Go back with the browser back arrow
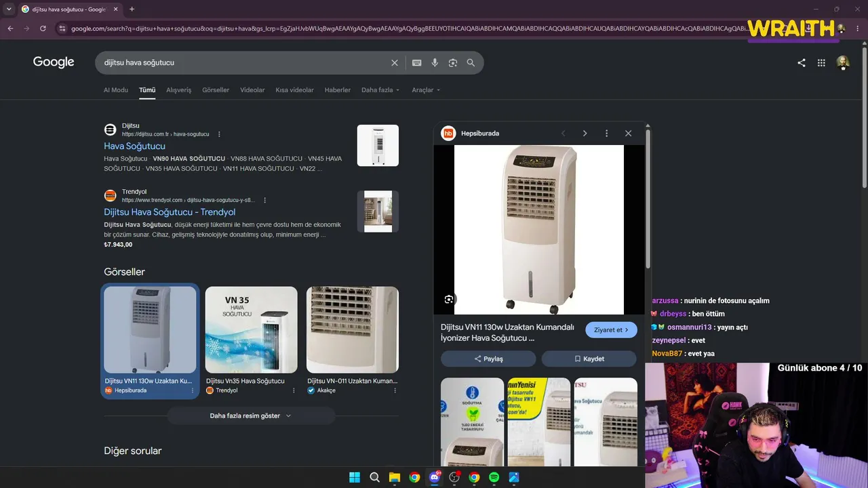Viewport: 868px width, 488px height. click(x=10, y=28)
